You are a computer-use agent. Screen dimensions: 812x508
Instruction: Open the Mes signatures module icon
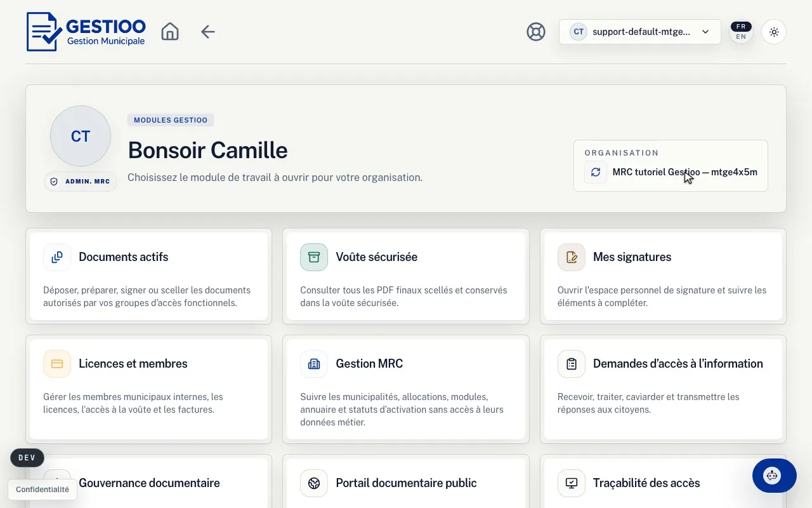[572, 257]
